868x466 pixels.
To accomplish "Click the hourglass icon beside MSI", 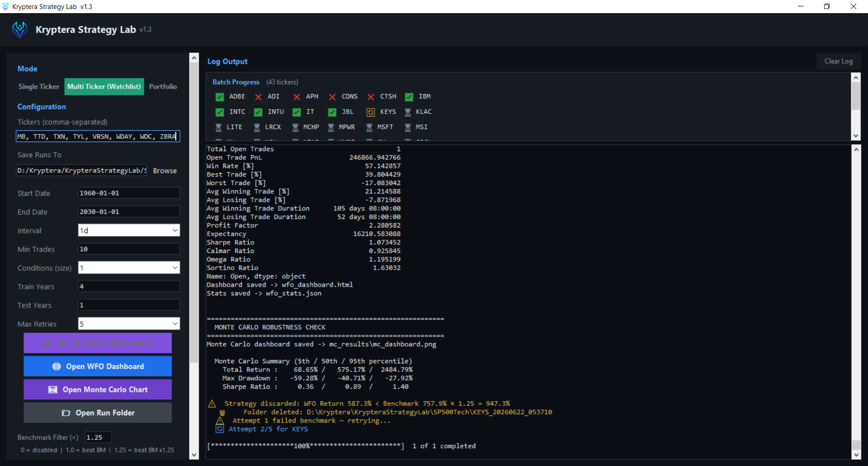I will click(408, 128).
